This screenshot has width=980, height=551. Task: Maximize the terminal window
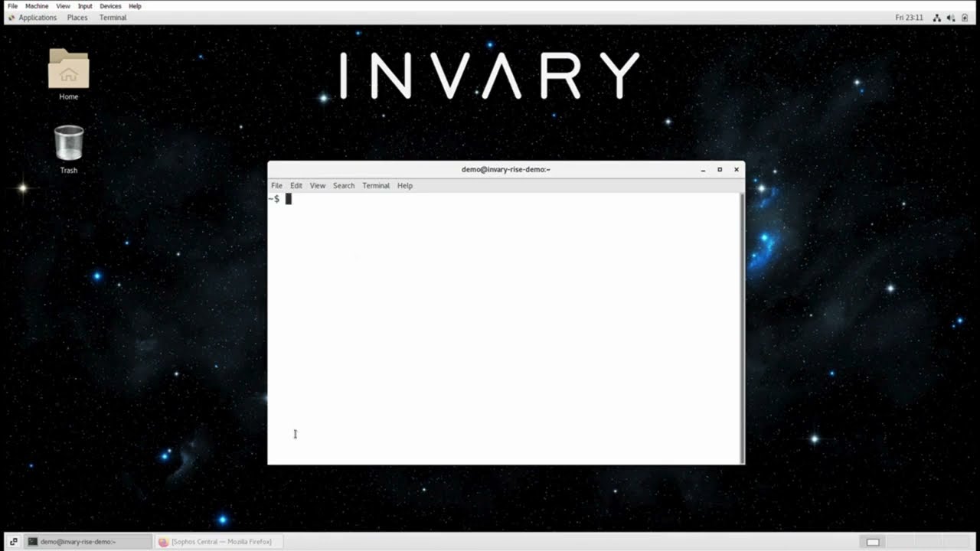pyautogui.click(x=720, y=170)
